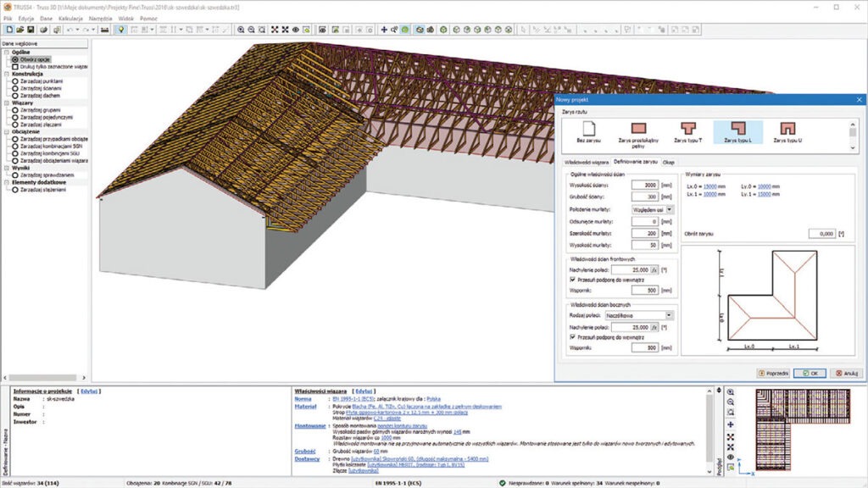Collapse Elementy dodatkowe tree section

coord(7,182)
